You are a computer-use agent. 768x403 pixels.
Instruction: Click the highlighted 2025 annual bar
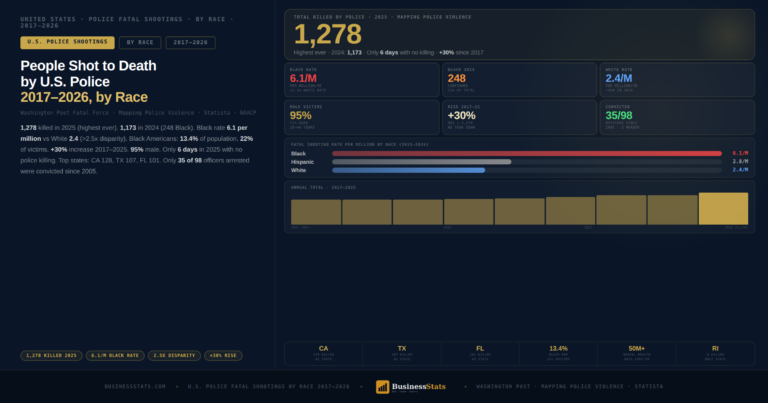pyautogui.click(x=723, y=209)
